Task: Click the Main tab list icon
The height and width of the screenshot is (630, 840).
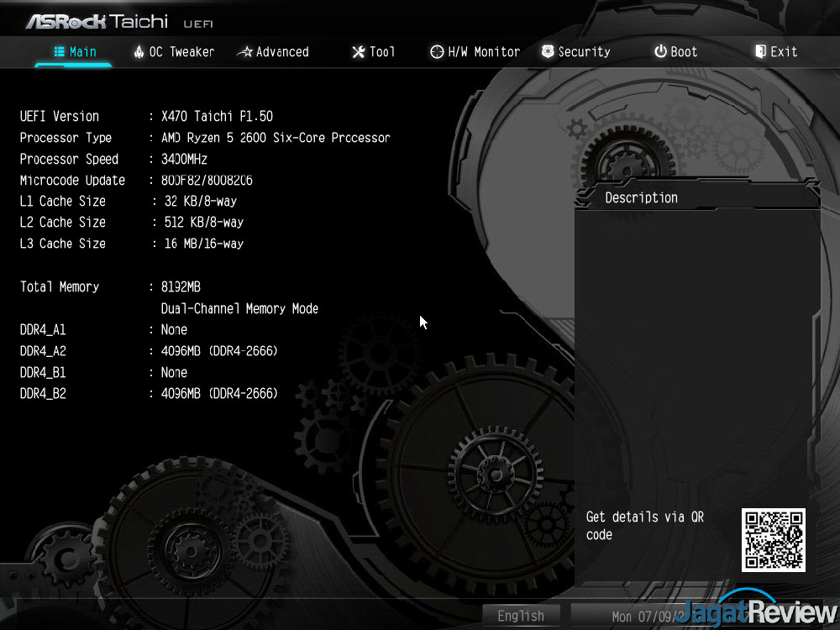Action: pos(60,52)
